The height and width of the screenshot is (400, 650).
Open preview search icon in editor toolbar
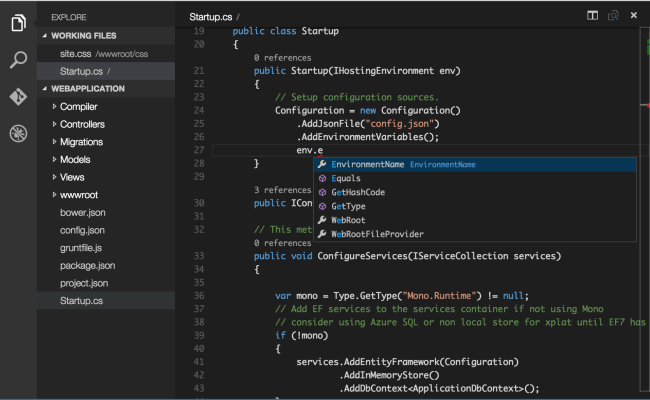click(613, 16)
